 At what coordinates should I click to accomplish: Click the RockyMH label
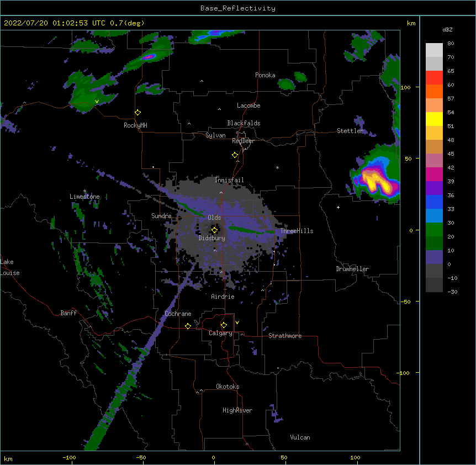tap(135, 125)
